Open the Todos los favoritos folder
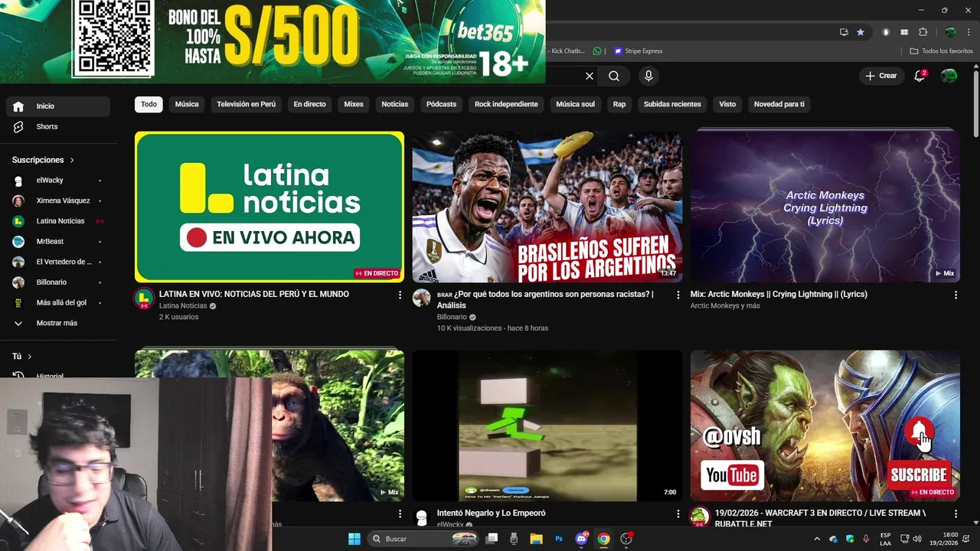 tap(941, 51)
